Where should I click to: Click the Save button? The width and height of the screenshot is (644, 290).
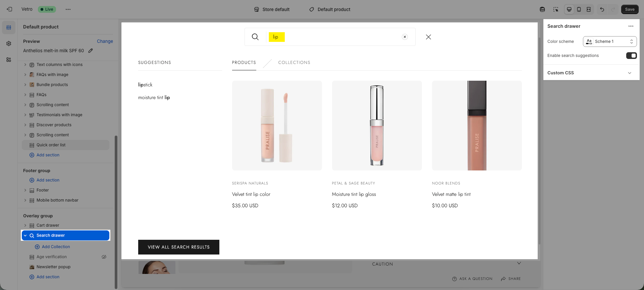click(x=630, y=9)
